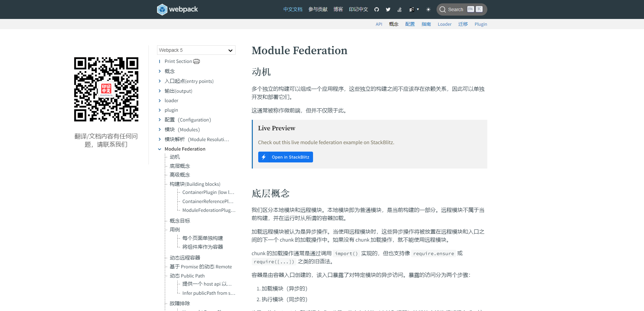Switch to the Plugin sub-nav tab

[x=481, y=24]
